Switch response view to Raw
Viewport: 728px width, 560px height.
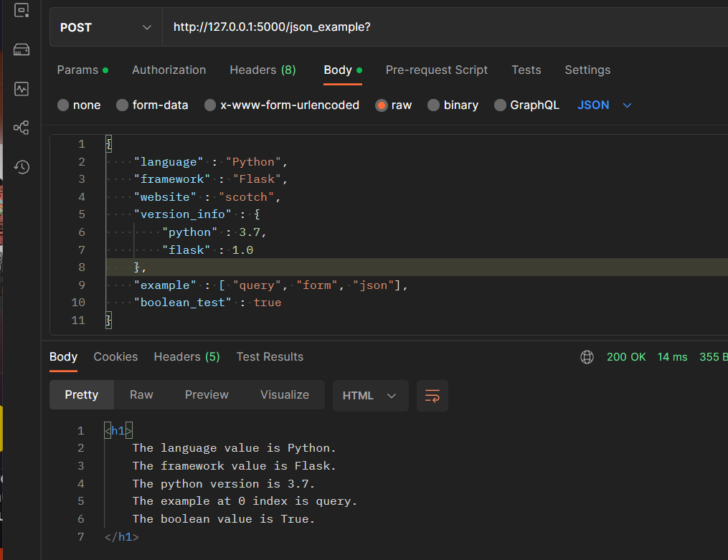coord(141,395)
